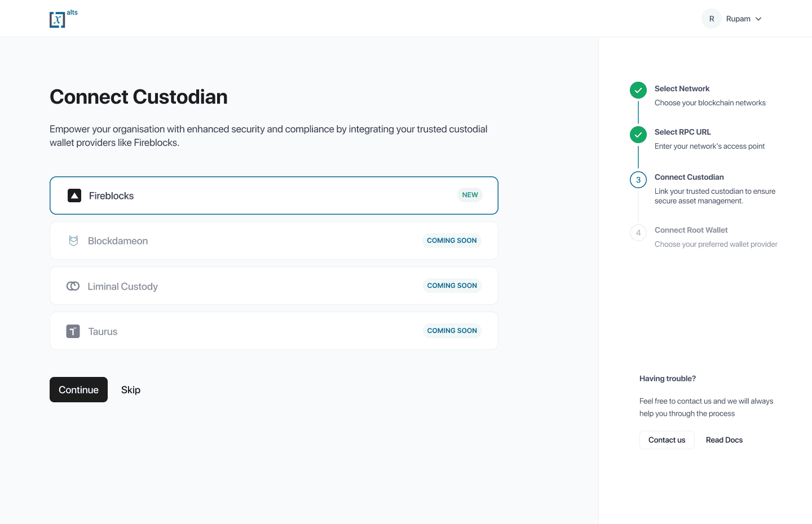Go to the Select Network step
This screenshot has width=812, height=524.
(682, 88)
